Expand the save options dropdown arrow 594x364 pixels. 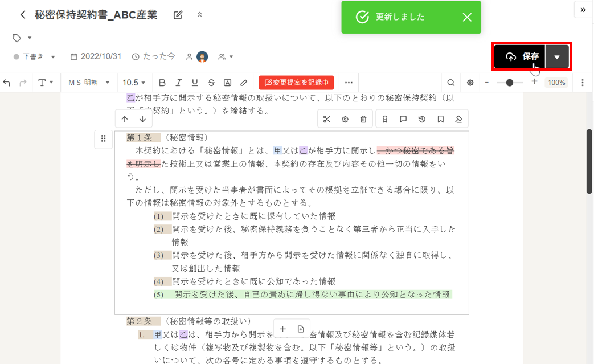(x=557, y=56)
